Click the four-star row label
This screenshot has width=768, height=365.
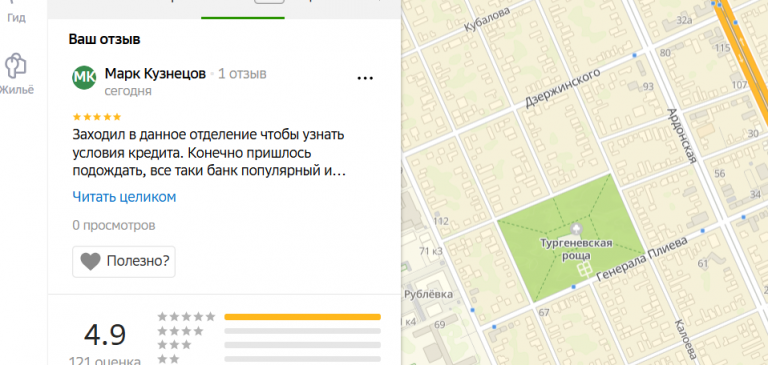tap(180, 331)
